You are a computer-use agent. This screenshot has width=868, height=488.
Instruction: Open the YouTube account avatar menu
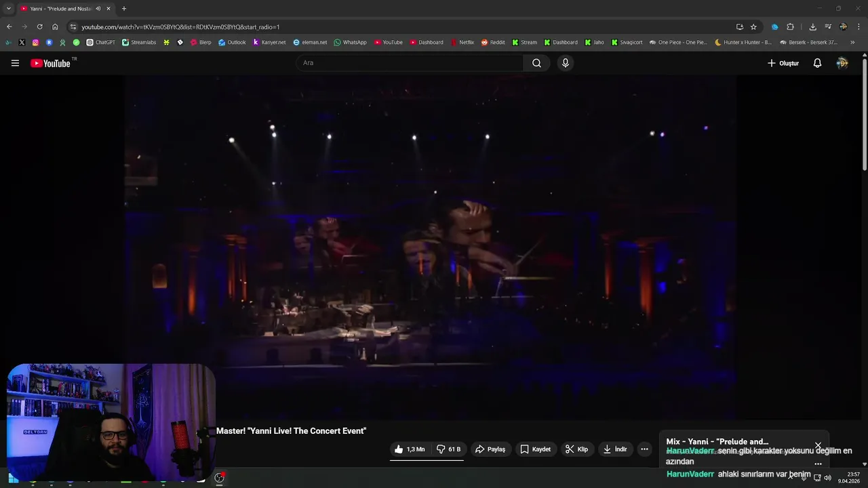(842, 63)
